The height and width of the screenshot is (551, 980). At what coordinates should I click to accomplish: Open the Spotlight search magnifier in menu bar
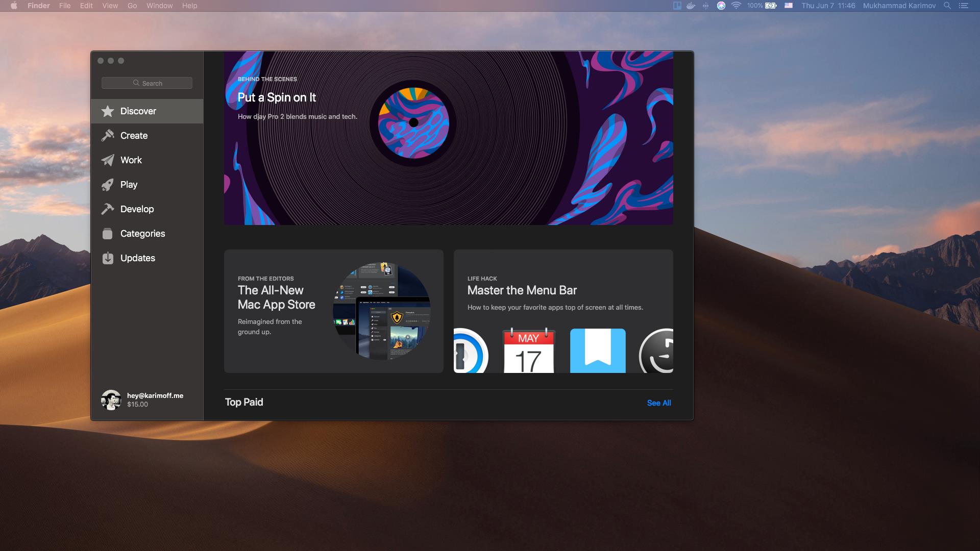947,6
